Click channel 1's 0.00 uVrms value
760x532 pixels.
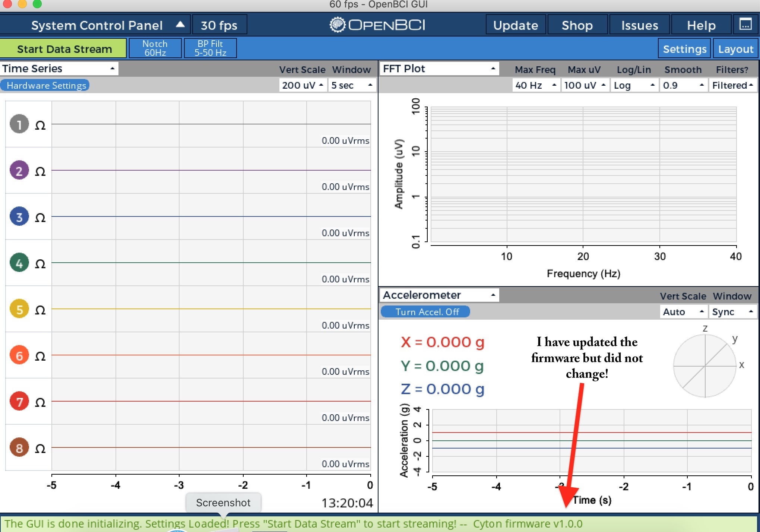coord(345,140)
